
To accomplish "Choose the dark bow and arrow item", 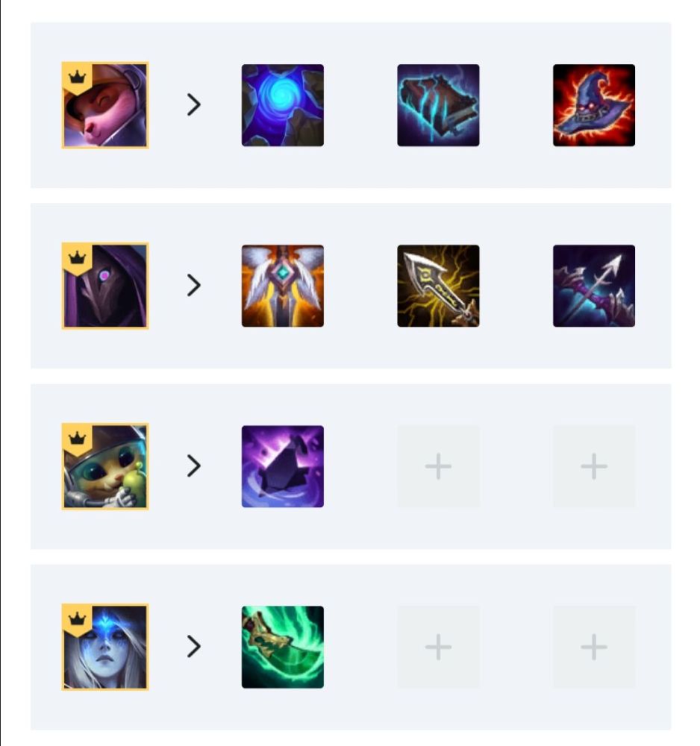I will (594, 286).
